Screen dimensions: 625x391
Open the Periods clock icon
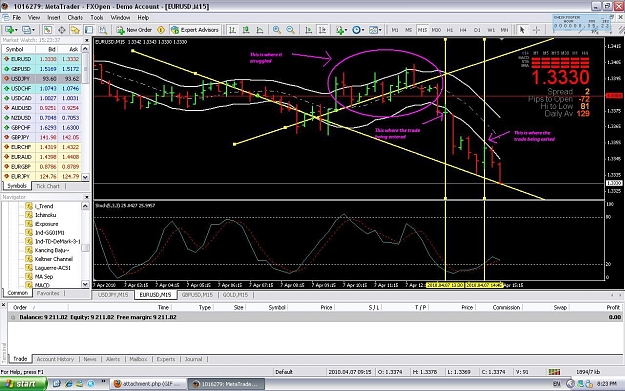click(x=356, y=30)
